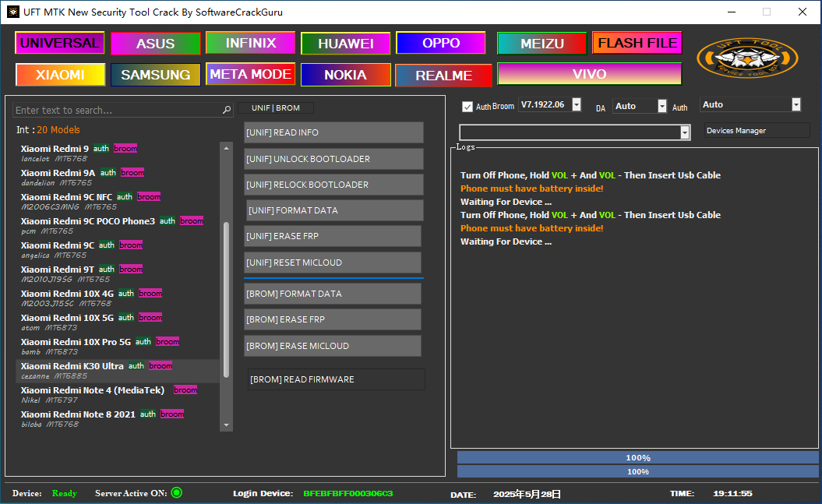Expand the Auth Auto dropdown

coord(796,105)
